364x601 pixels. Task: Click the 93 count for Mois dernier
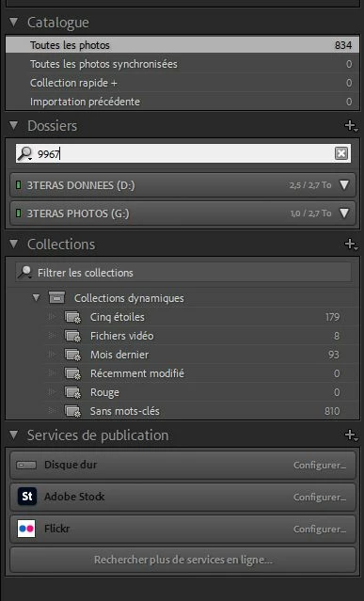[x=333, y=355]
